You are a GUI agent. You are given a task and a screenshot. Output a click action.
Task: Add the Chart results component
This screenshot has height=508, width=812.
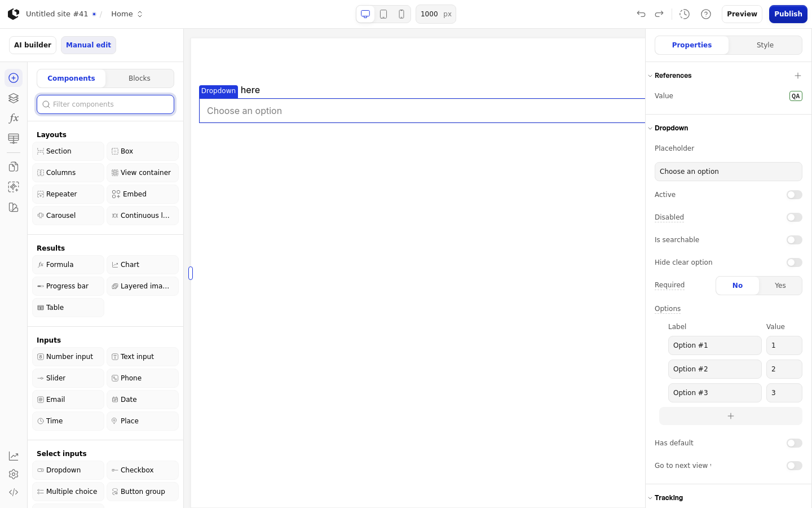pos(143,265)
